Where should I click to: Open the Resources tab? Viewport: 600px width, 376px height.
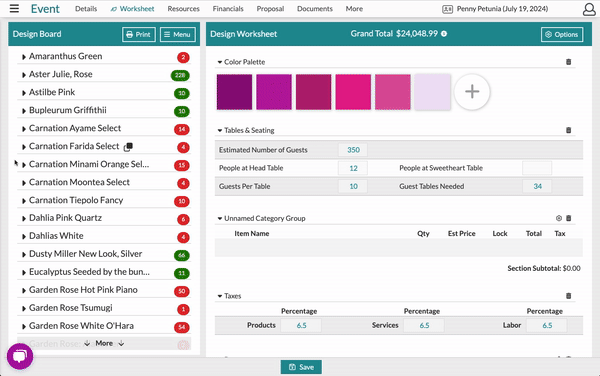tap(183, 8)
